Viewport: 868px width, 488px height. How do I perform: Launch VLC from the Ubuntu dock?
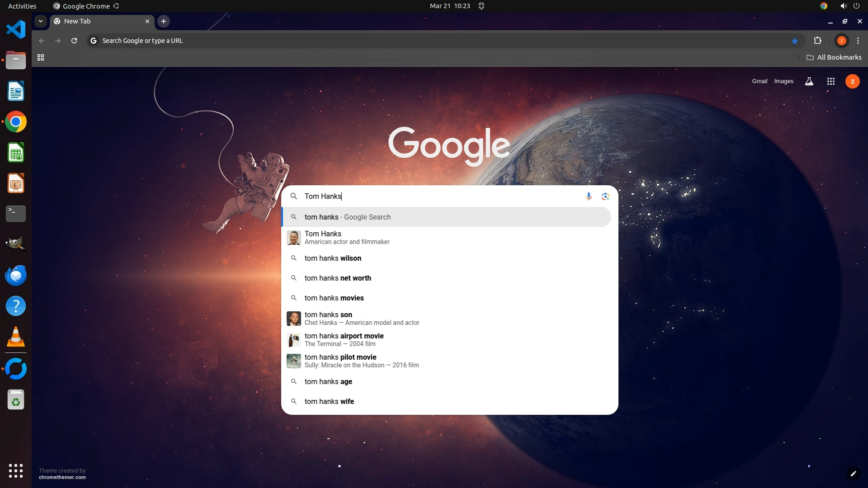pyautogui.click(x=16, y=337)
